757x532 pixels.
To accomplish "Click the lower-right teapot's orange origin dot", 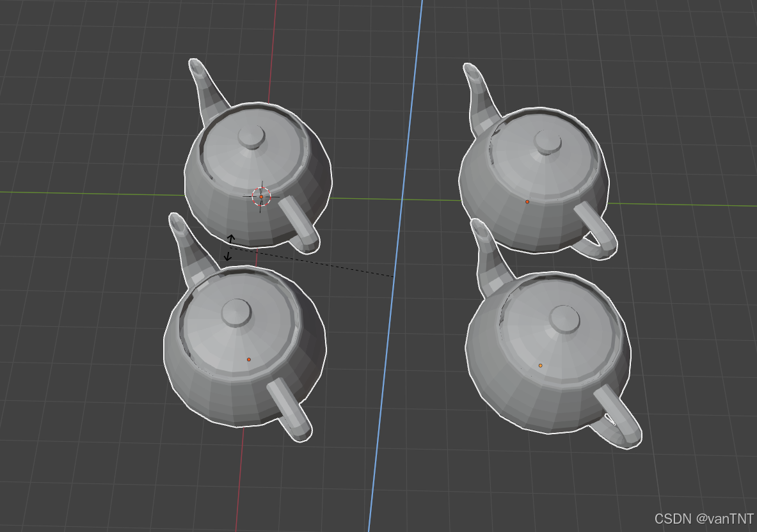I will pyautogui.click(x=540, y=366).
